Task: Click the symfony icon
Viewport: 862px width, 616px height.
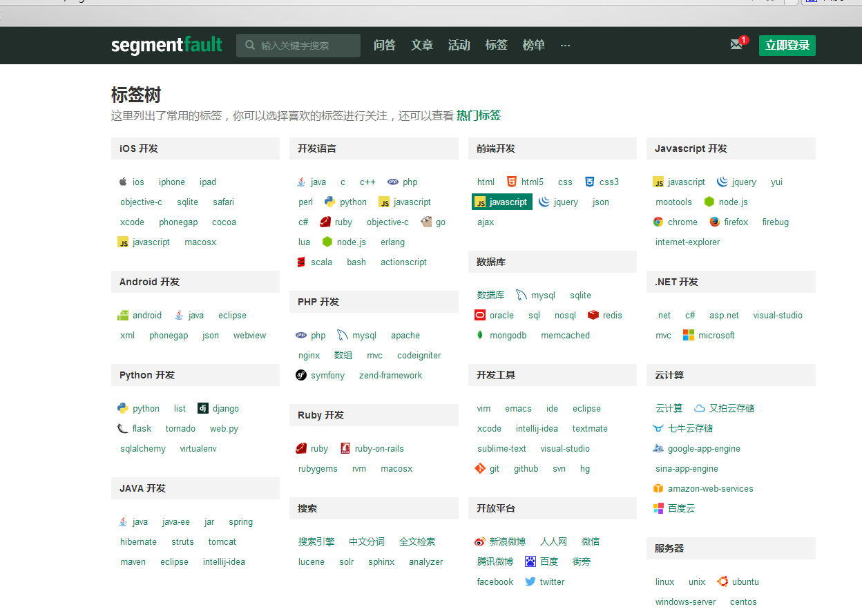Action: (301, 375)
